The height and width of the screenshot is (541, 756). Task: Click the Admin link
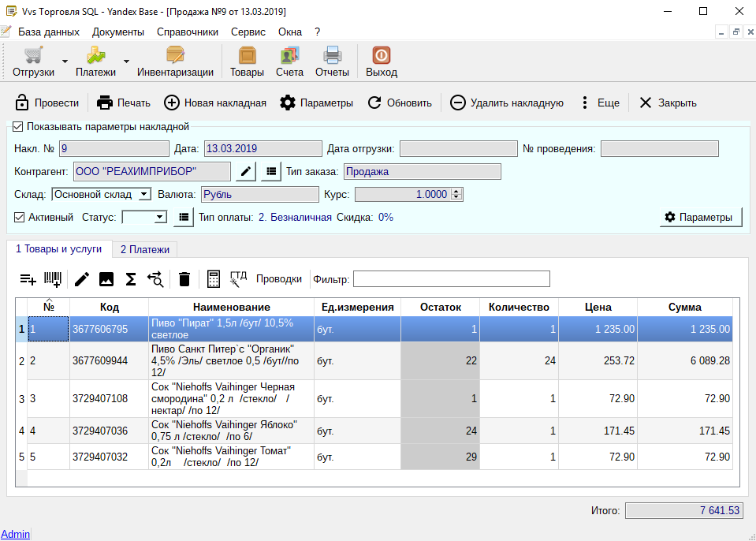point(15,534)
